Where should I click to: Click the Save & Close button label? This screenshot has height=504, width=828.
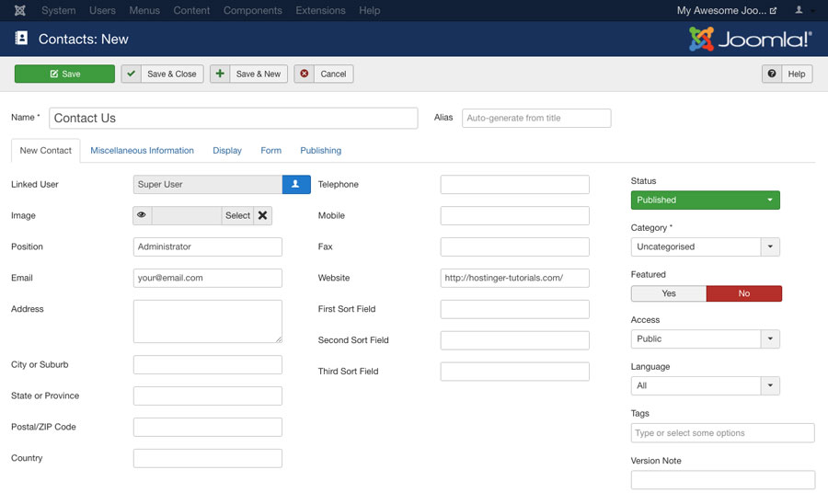click(x=172, y=74)
